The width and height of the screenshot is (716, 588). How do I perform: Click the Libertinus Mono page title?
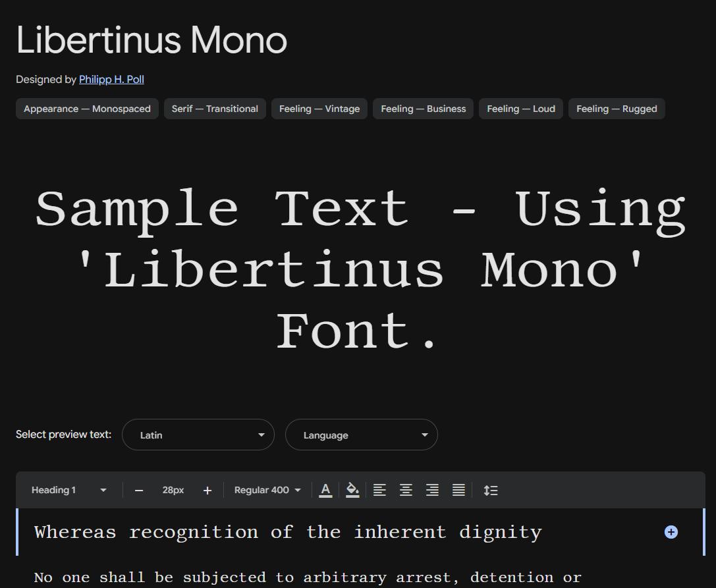151,40
